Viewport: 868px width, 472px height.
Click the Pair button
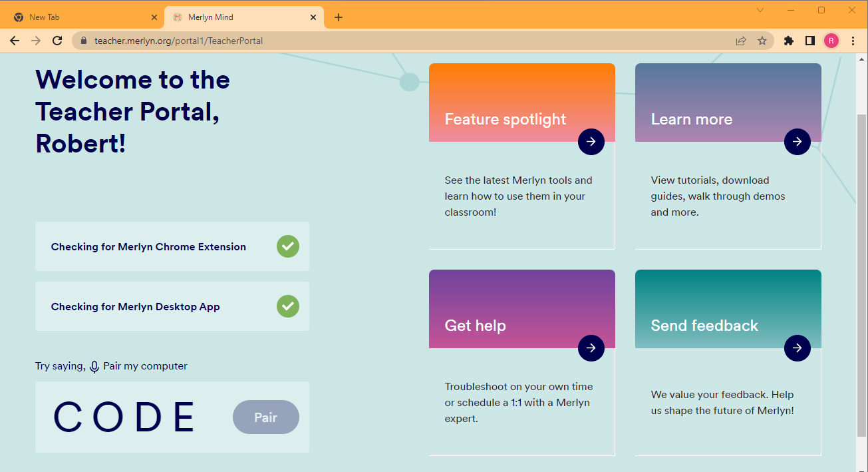266,417
